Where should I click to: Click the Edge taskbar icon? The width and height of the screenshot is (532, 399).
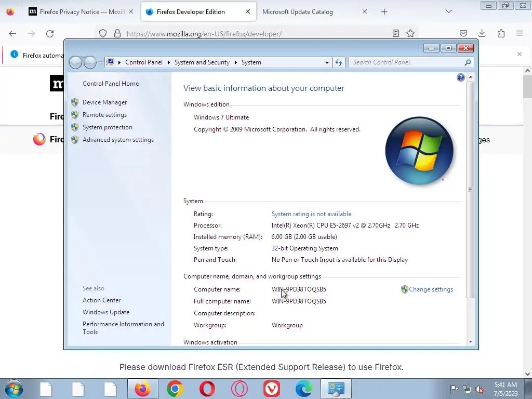[x=303, y=389]
